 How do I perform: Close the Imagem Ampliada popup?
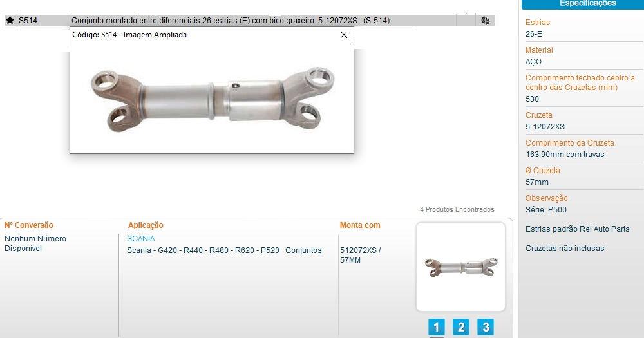tap(344, 35)
